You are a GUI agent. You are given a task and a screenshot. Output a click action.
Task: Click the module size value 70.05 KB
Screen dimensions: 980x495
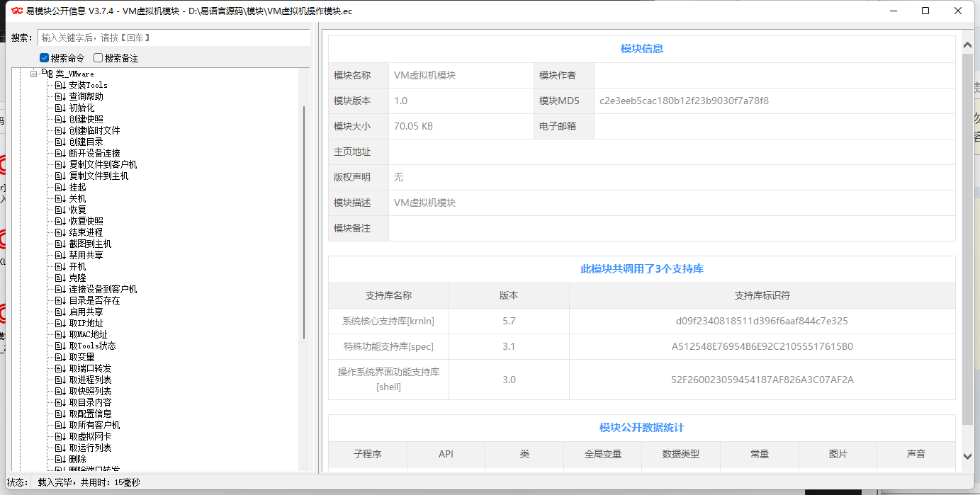tap(413, 126)
